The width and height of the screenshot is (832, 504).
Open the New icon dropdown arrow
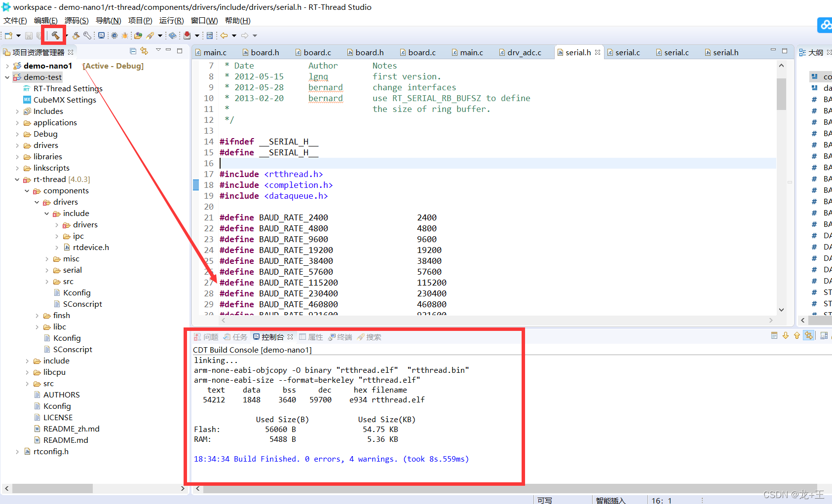pyautogui.click(x=18, y=36)
